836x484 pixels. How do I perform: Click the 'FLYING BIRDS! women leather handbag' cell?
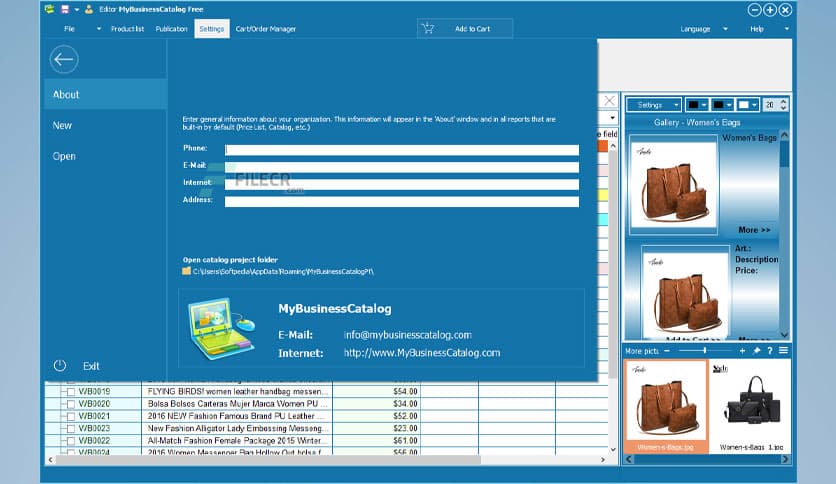tap(237, 392)
